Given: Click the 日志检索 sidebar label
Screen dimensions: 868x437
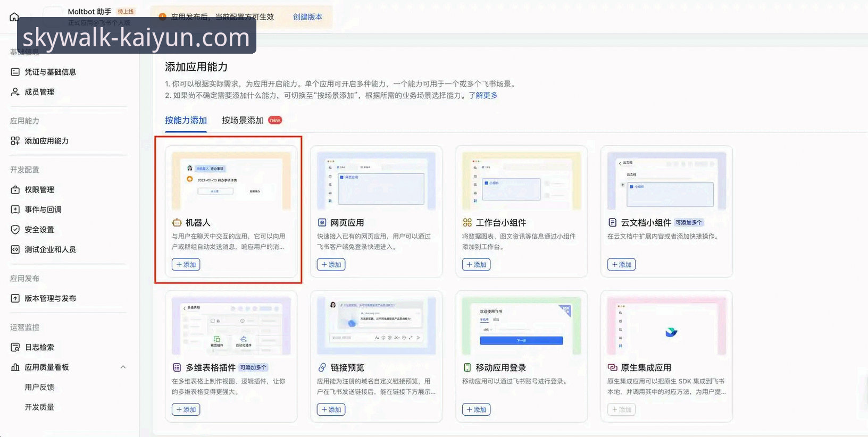Looking at the screenshot, I should click(x=39, y=347).
